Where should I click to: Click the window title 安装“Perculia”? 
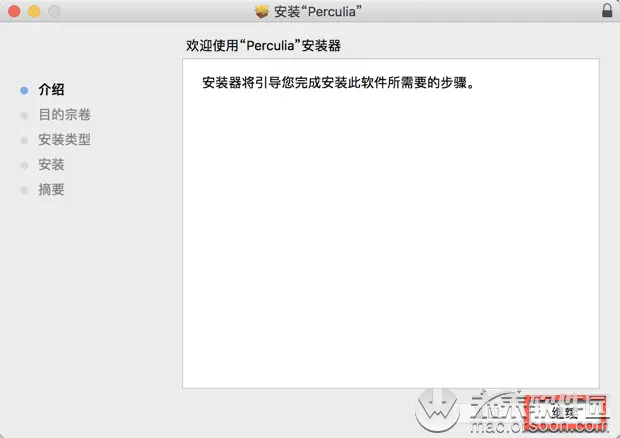318,11
